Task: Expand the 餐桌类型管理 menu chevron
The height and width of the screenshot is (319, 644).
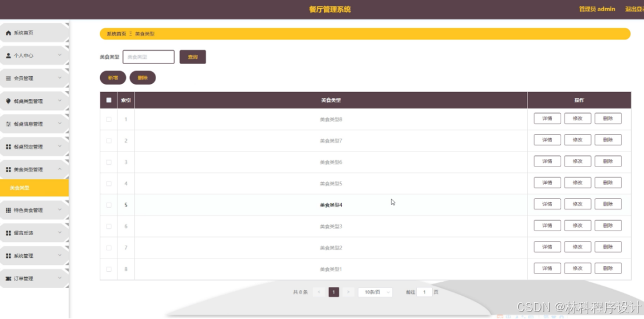Action: [59, 101]
